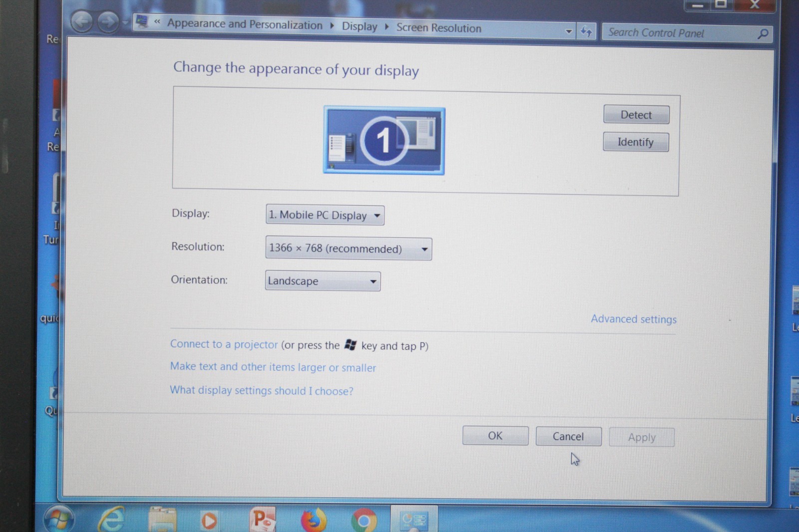
Task: Go to Display breadcrumb
Action: 360,26
